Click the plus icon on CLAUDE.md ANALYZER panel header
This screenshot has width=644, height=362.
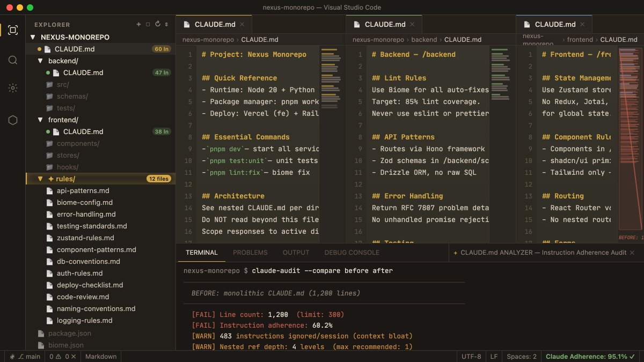tap(456, 253)
